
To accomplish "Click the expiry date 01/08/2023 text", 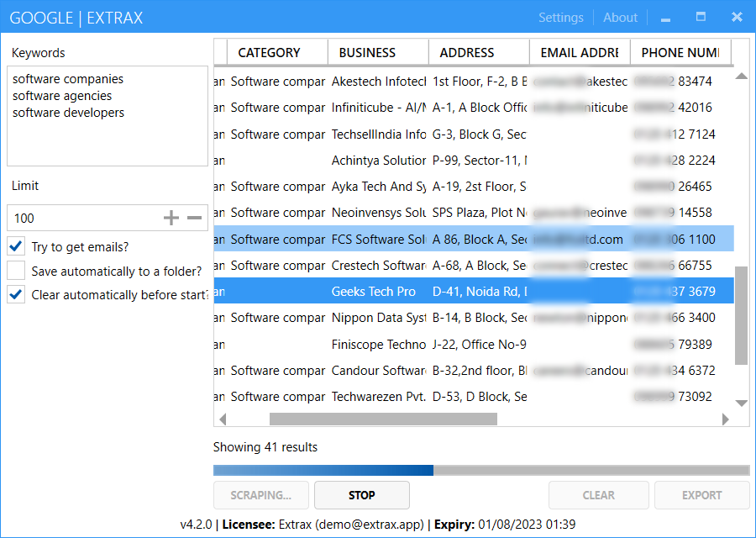I will (x=527, y=524).
